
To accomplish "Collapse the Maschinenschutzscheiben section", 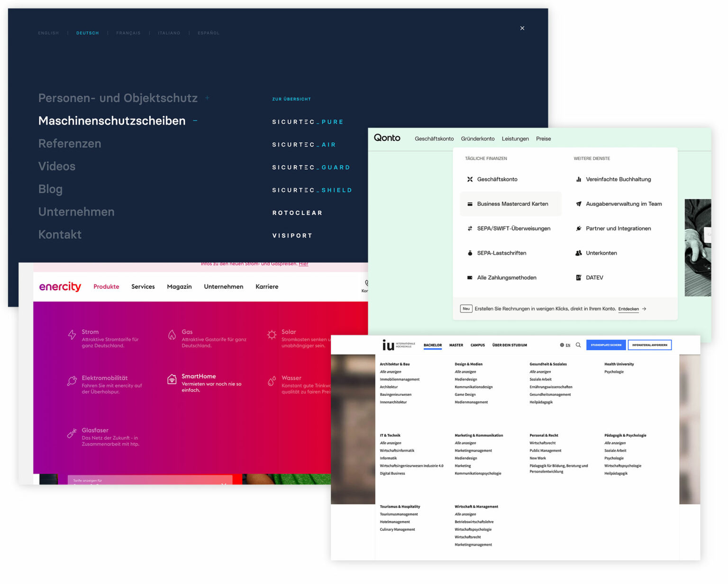I will pos(194,121).
